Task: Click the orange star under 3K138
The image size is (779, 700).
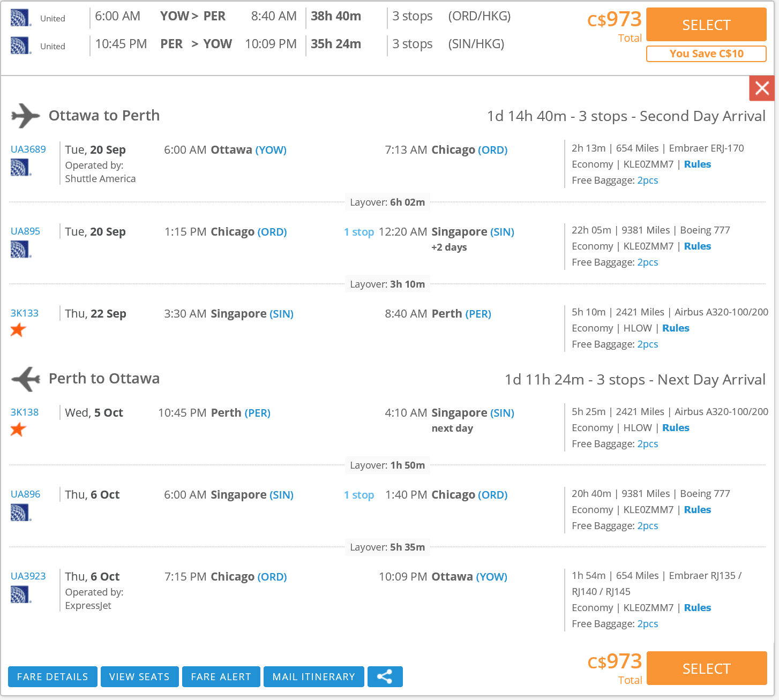Action: click(18, 429)
